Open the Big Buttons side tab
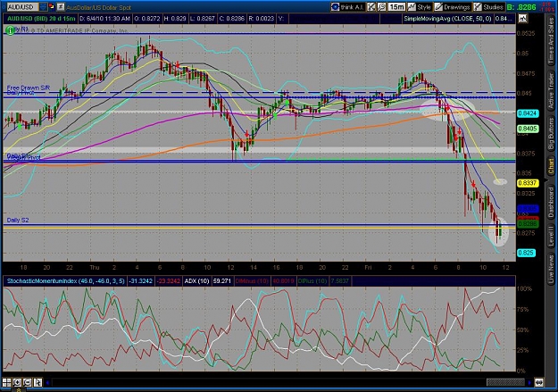 (x=551, y=134)
